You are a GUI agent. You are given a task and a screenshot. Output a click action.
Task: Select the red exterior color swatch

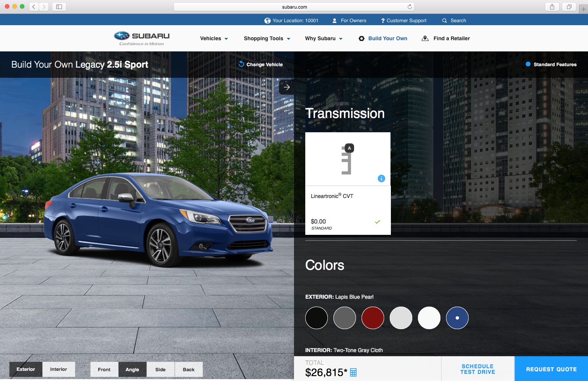(x=373, y=318)
